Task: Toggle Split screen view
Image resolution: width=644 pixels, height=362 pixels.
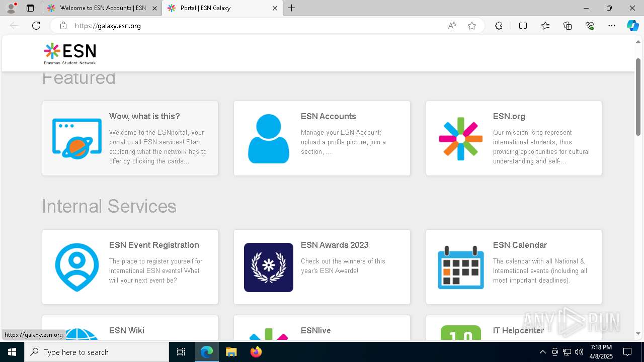Action: 523,26
